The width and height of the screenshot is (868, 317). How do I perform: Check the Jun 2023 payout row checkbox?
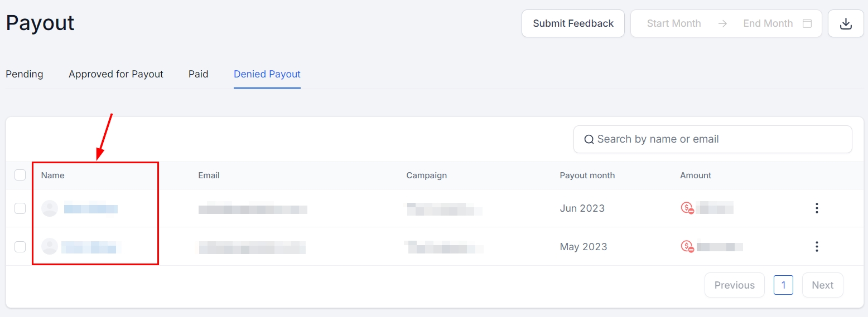[20, 208]
